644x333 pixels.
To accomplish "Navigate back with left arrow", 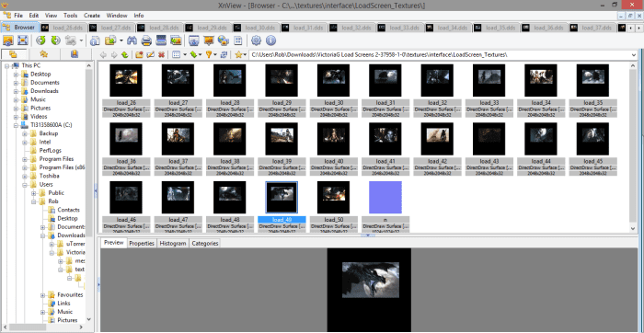I will 103,54.
